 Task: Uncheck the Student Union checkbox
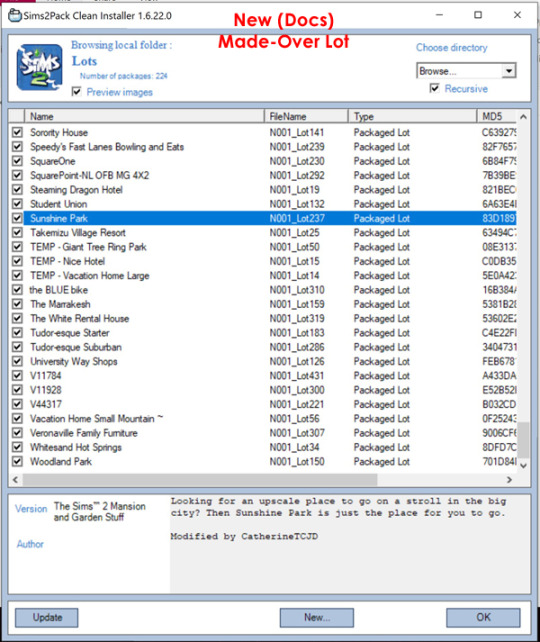click(17, 204)
